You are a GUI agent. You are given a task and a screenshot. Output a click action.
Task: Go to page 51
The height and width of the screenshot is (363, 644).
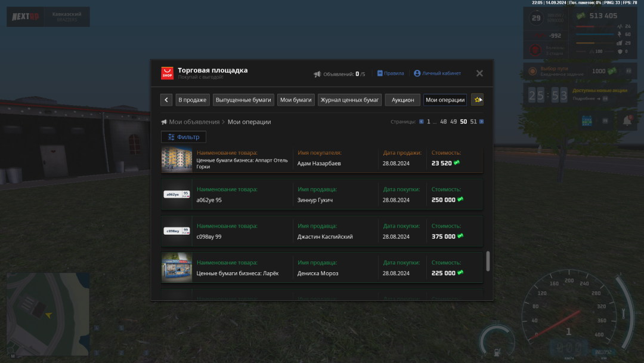pyautogui.click(x=473, y=122)
